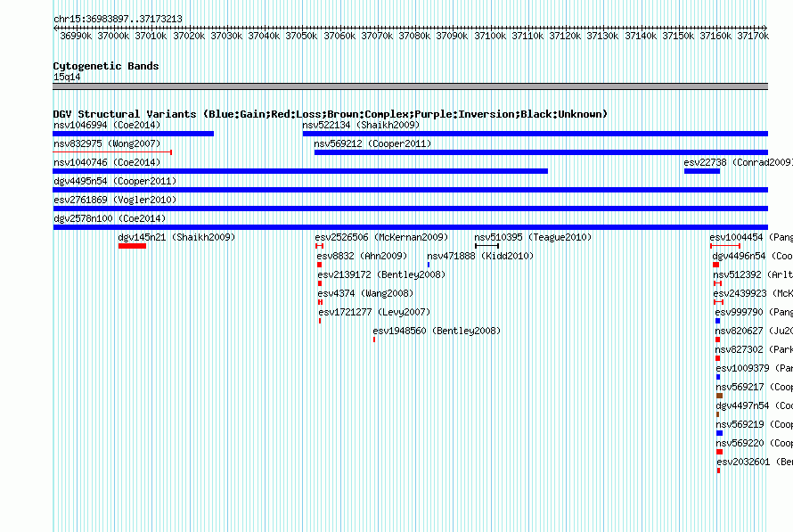This screenshot has height=532, width=793.
Task: Click the nsv569220 variant label
Action: (755, 443)
